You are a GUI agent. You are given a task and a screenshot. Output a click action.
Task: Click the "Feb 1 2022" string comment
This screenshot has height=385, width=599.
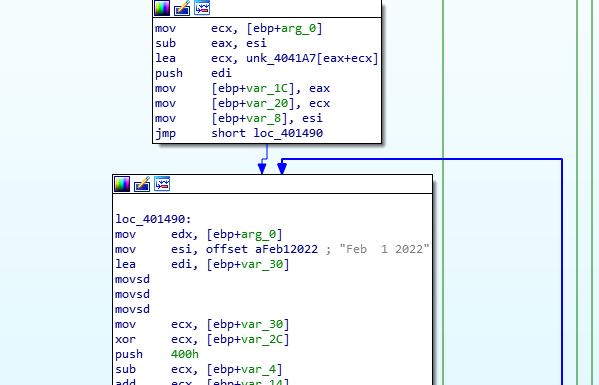point(384,249)
